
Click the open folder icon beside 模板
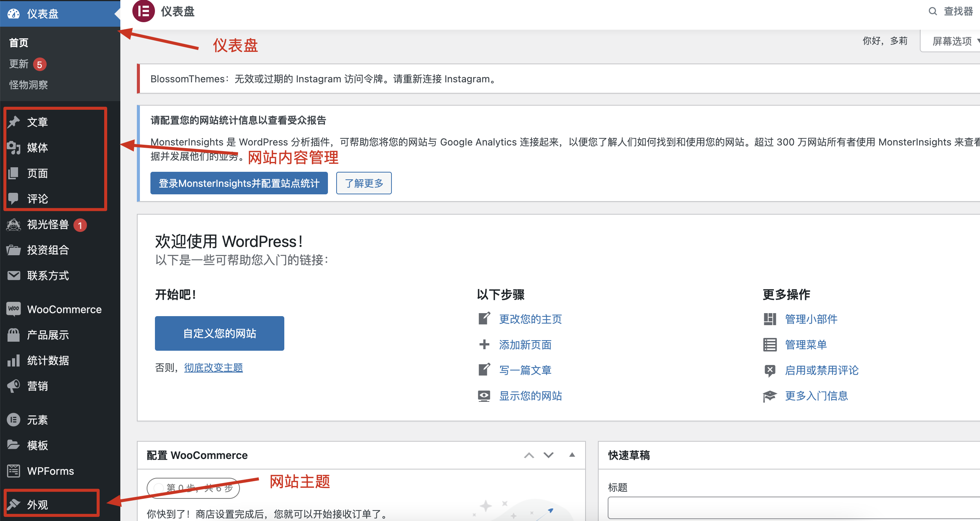coord(14,445)
